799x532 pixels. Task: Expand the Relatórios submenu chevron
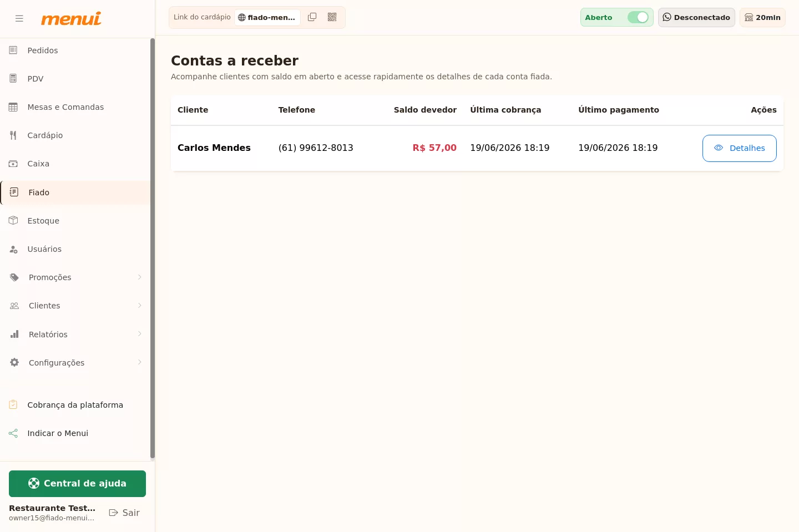coord(139,333)
